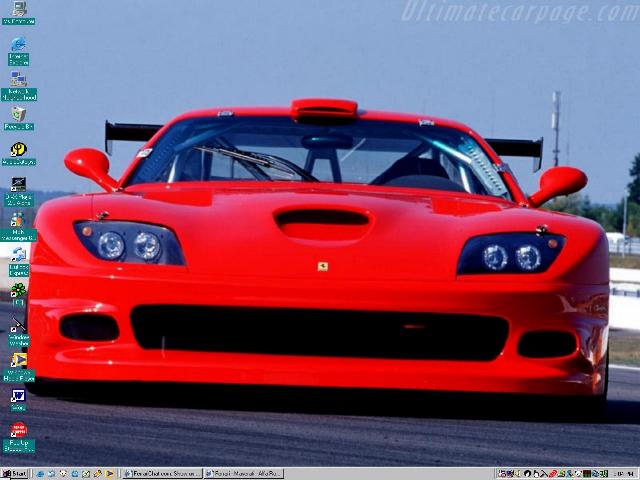Open the red pop-up stopper desktop shortcut
The image size is (640, 480).
pos(19,438)
